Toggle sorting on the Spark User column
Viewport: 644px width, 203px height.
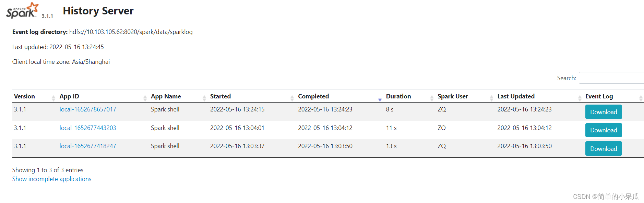coord(453,96)
